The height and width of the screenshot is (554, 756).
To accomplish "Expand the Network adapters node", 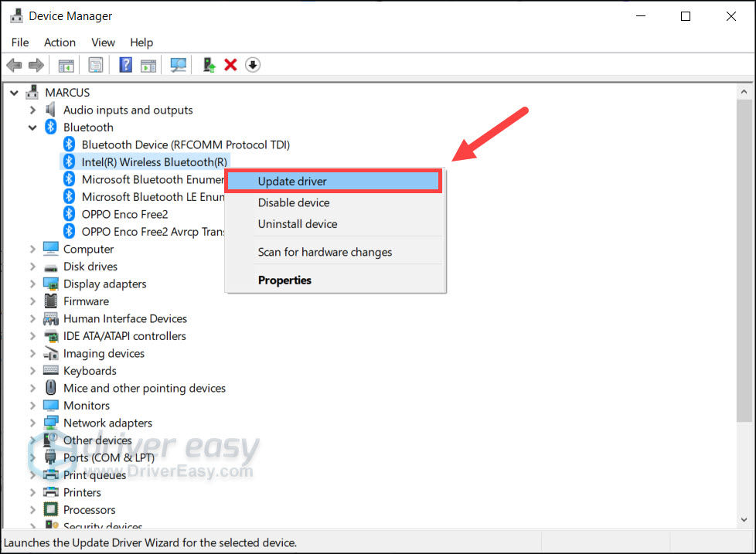I will (32, 423).
